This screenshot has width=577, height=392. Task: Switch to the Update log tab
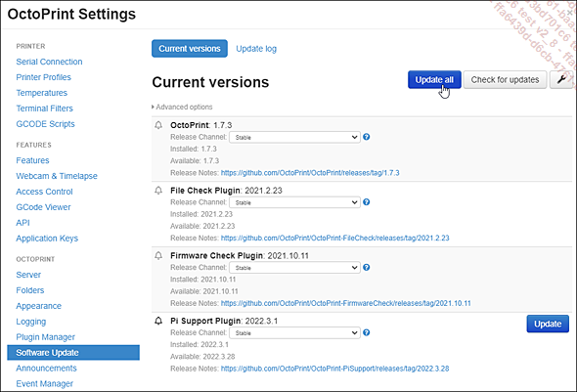pos(256,49)
